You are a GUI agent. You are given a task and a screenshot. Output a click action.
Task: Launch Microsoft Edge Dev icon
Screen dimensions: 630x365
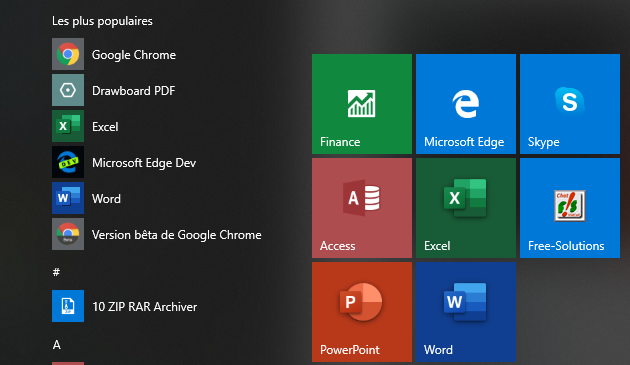pos(68,162)
